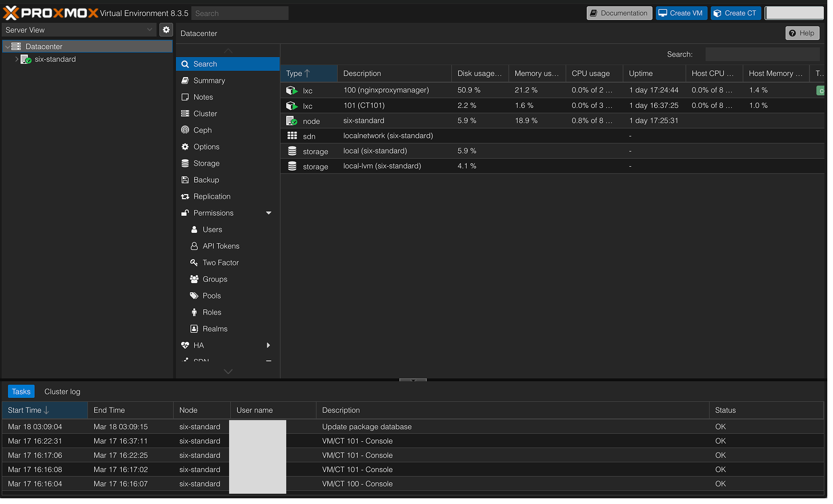Click the 1 day 17:25:31 uptime cell
This screenshot has height=504, width=833.
coord(654,120)
